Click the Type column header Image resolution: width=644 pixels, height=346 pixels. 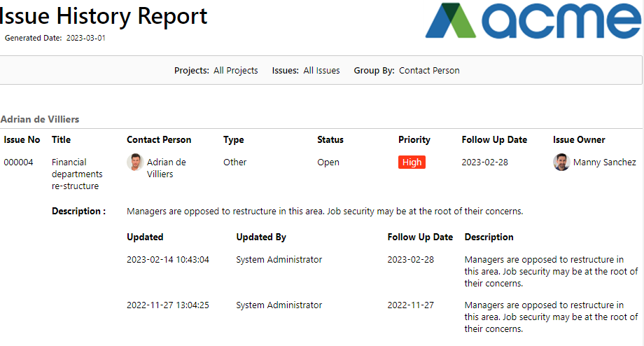[x=234, y=139]
